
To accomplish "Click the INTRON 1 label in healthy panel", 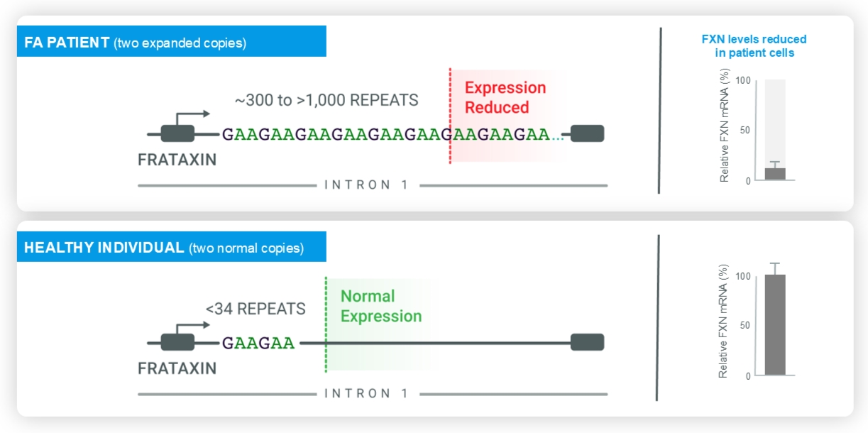I will pos(366,393).
